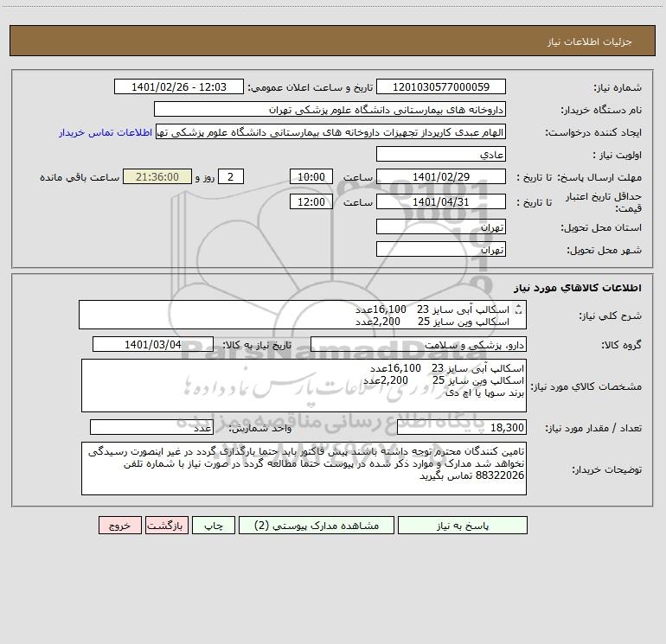The image size is (666, 644).
Task: Click the تاریخ نیاز به کالا field 1401/03/04
Action: (x=153, y=344)
